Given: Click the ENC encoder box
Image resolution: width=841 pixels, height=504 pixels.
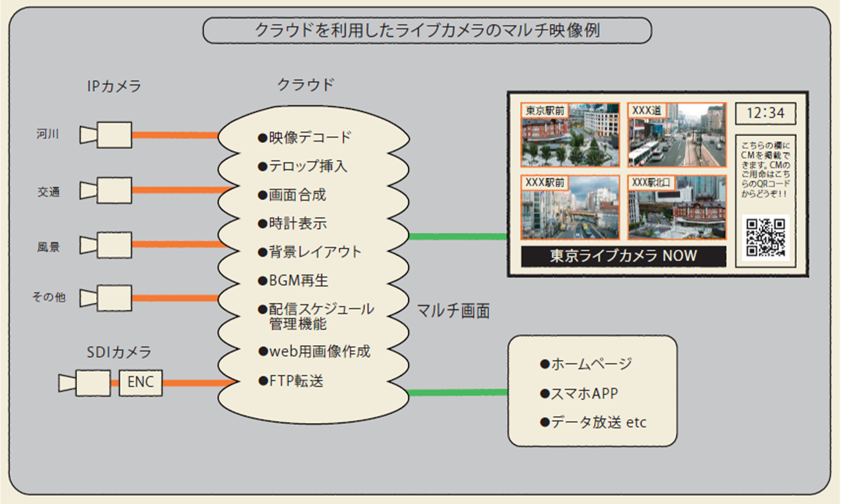Looking at the screenshot, I should coord(140,383).
